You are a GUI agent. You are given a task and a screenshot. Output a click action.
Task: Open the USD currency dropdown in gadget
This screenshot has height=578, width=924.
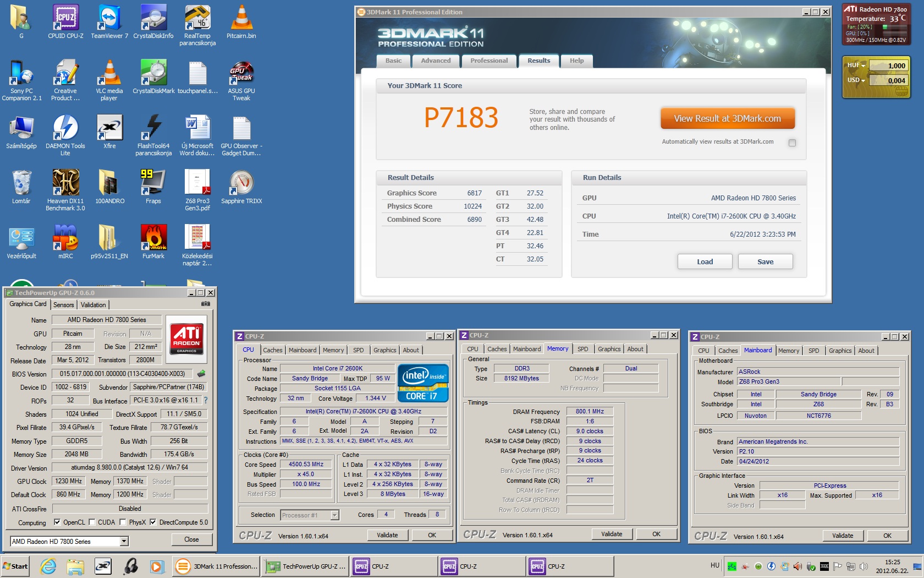856,80
